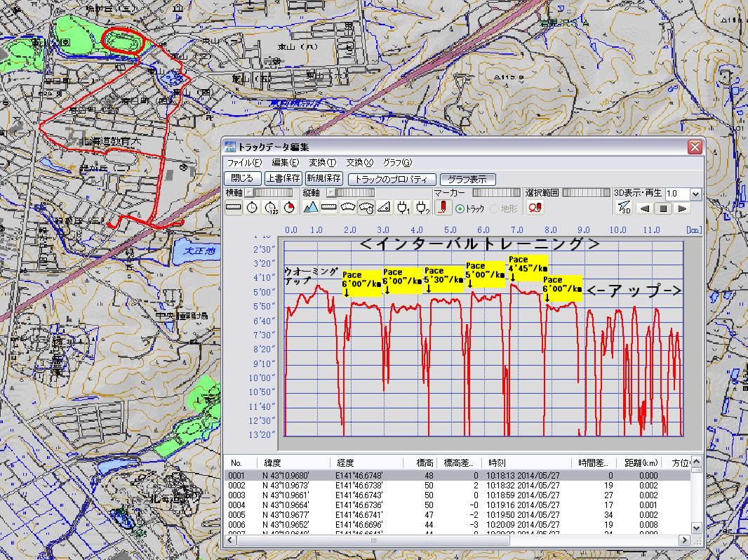This screenshot has width=748, height=560.
Task: Click the グラフ表示 button
Action: (x=467, y=180)
